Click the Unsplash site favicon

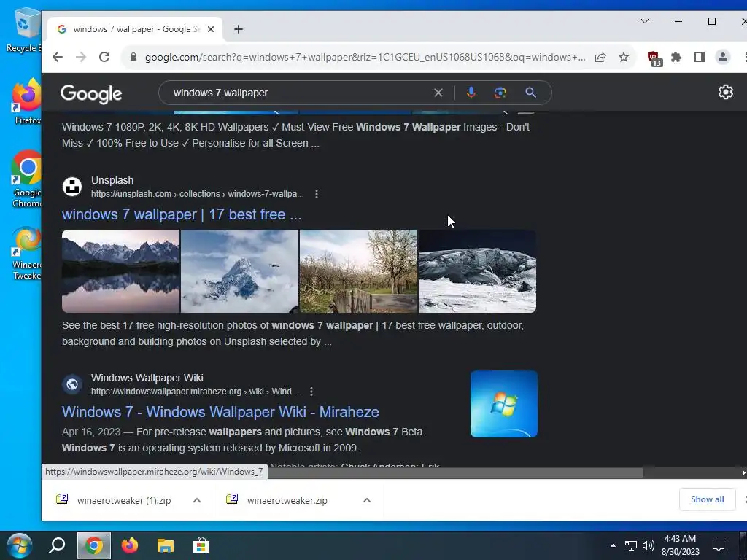pos(72,187)
